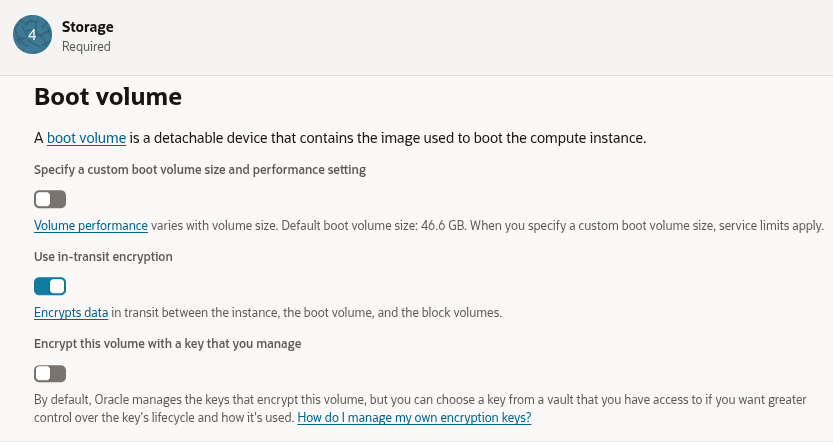Open How do I manage my own encryption keys
The height and width of the screenshot is (445, 833).
414,418
